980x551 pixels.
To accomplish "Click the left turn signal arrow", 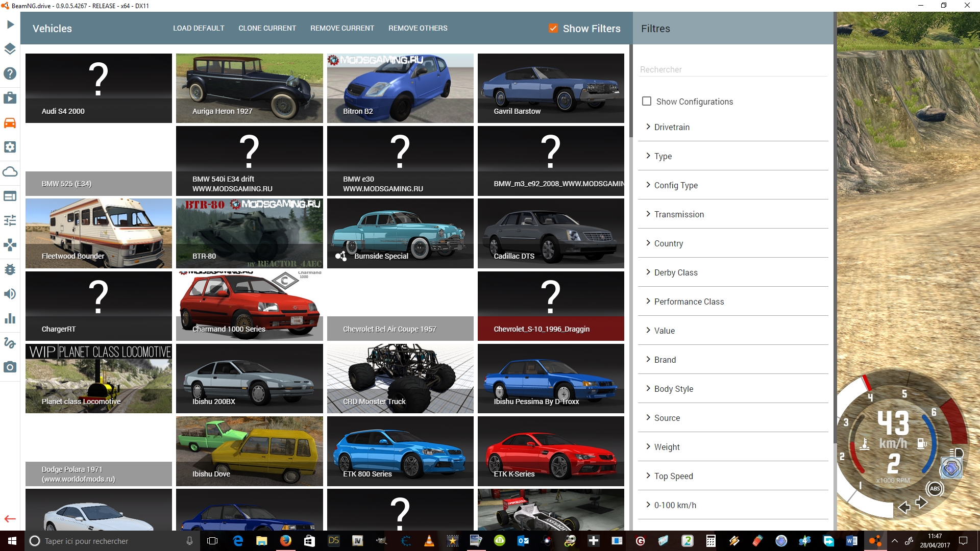I will point(904,507).
